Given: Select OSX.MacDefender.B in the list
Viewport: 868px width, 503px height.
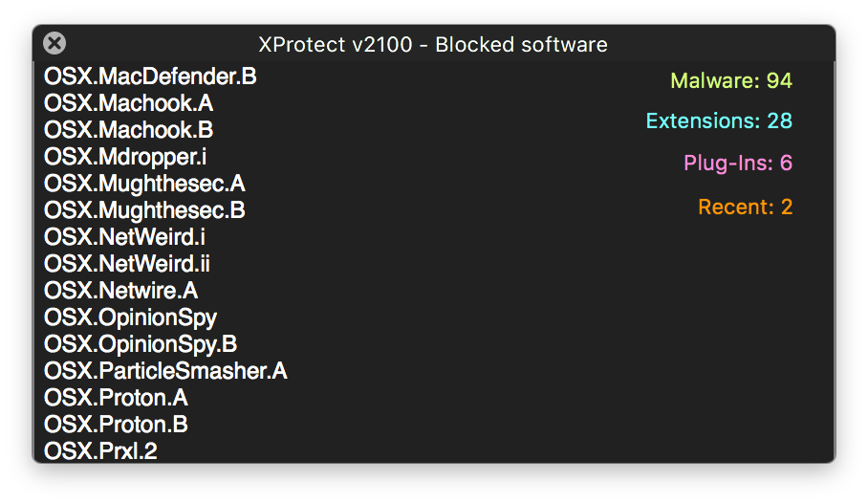Looking at the screenshot, I should pyautogui.click(x=150, y=77).
